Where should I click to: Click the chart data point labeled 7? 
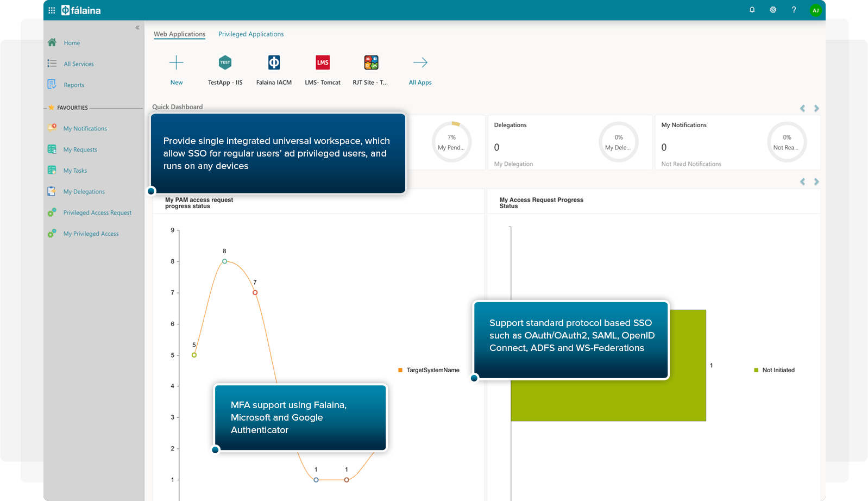point(255,292)
